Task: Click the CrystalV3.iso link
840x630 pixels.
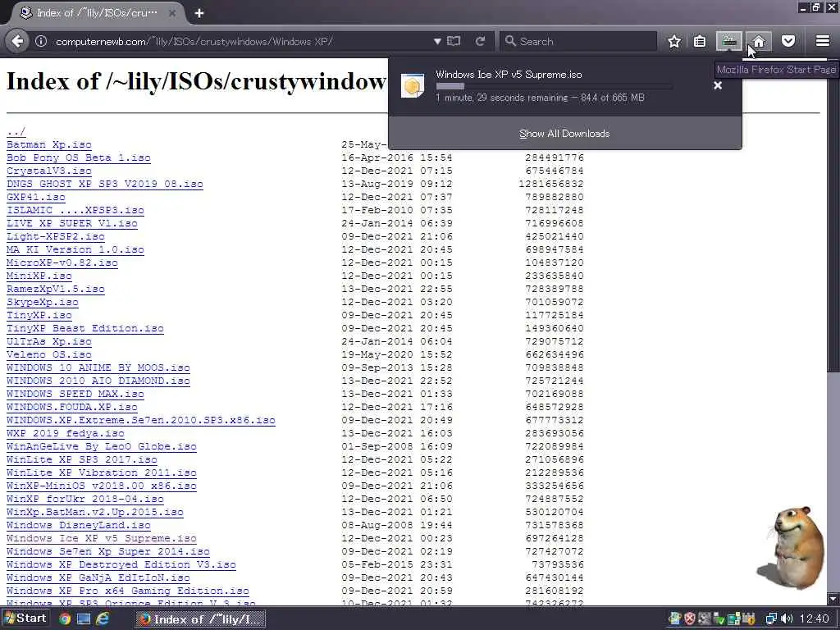Action: coord(48,171)
